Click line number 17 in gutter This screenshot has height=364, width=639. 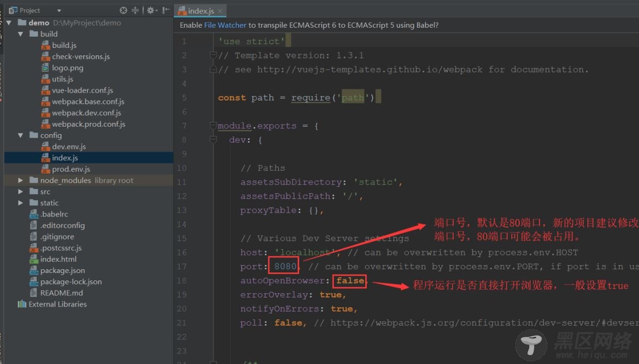(182, 267)
